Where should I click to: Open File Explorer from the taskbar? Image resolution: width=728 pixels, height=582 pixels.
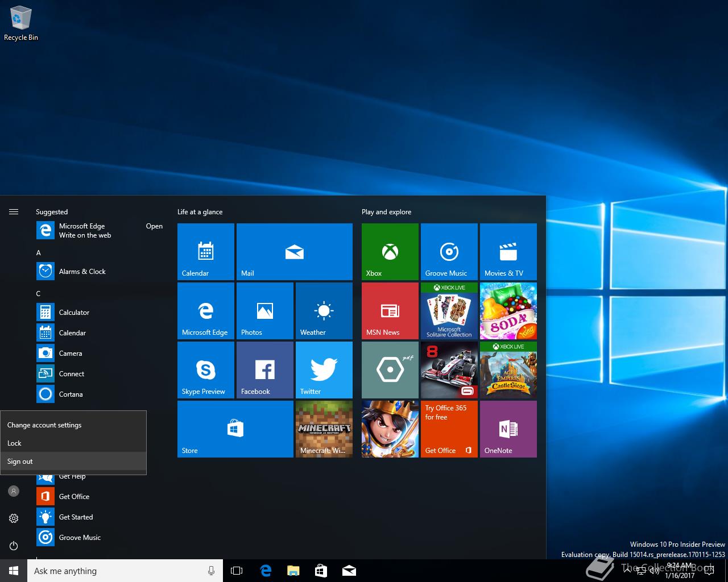(293, 571)
